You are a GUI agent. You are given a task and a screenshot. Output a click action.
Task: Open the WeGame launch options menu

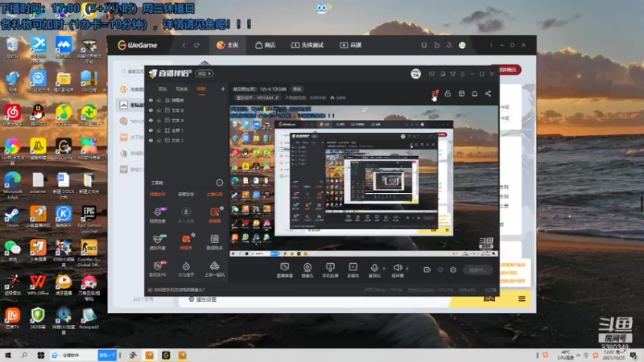pyautogui.click(x=522, y=298)
